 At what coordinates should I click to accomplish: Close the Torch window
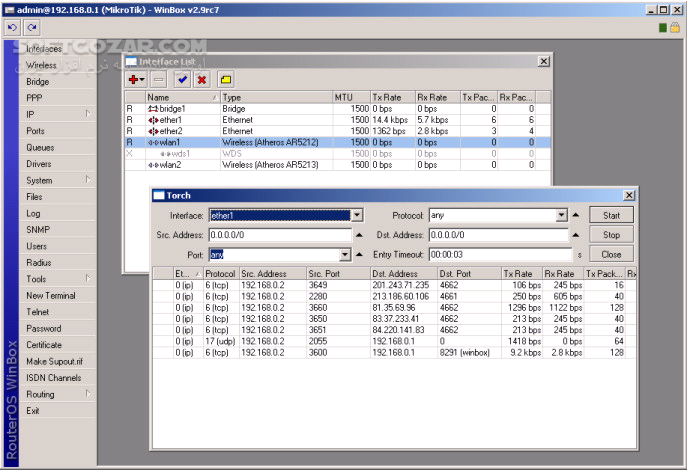[629, 195]
